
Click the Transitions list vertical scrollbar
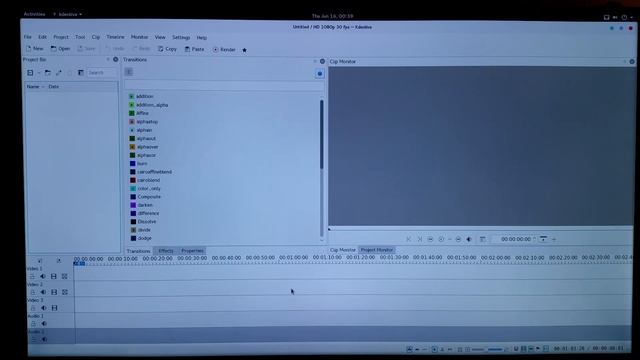click(322, 135)
